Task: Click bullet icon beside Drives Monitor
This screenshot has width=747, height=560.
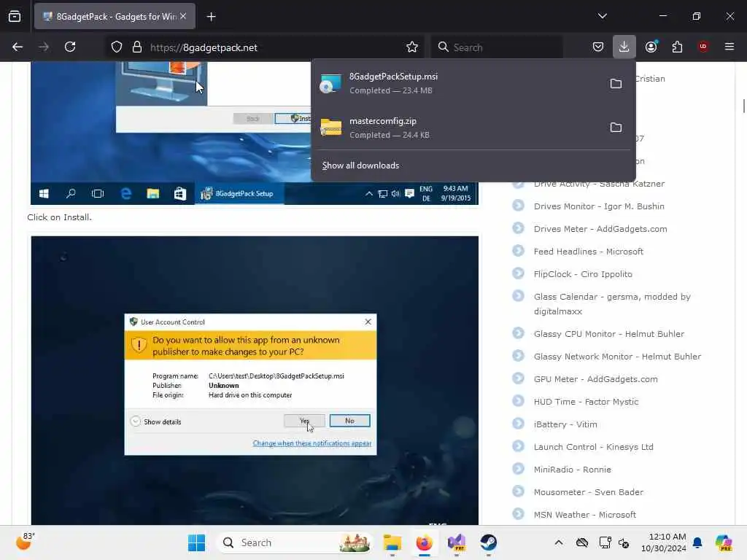Action: pyautogui.click(x=518, y=205)
